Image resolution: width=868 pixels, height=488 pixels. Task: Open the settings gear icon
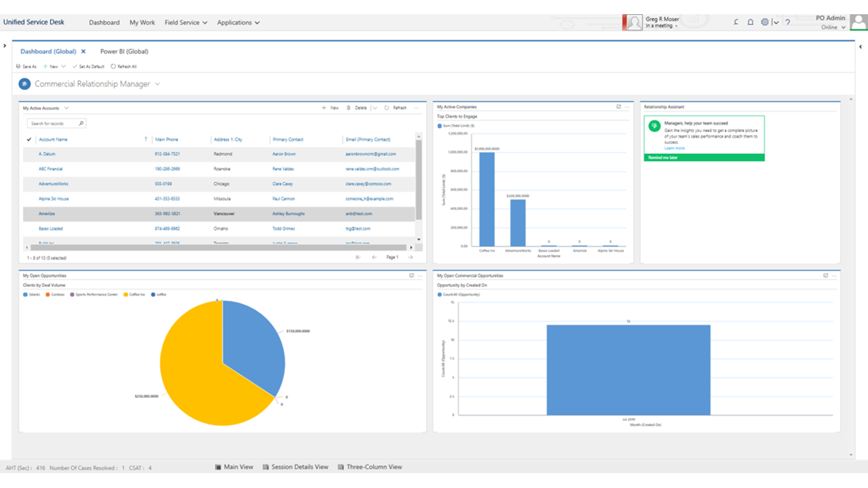[x=765, y=22]
